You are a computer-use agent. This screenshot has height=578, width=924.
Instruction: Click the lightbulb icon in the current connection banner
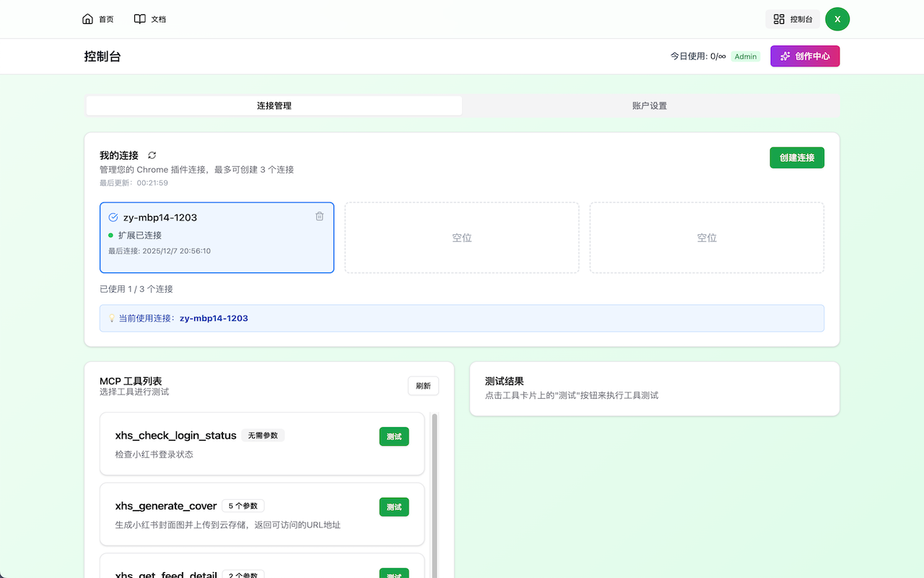pyautogui.click(x=112, y=318)
